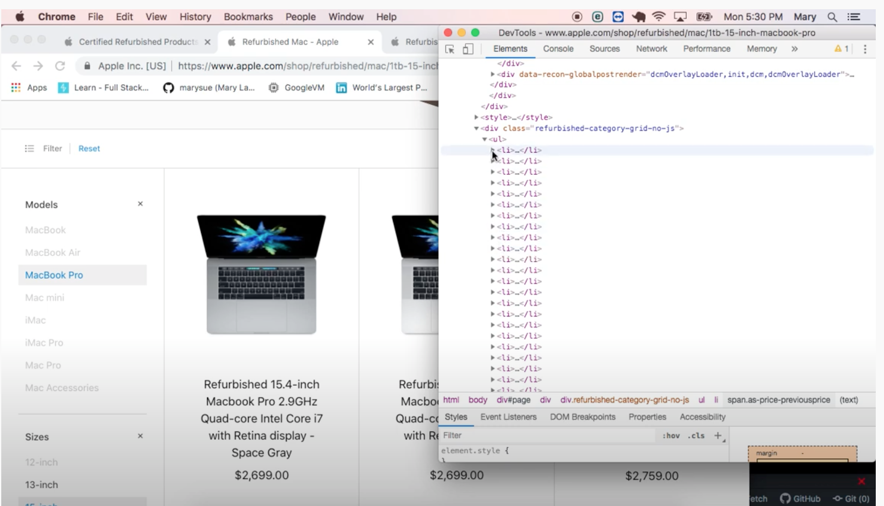Expand the style element node
Viewport: 884px width, 506px height.
(x=476, y=117)
